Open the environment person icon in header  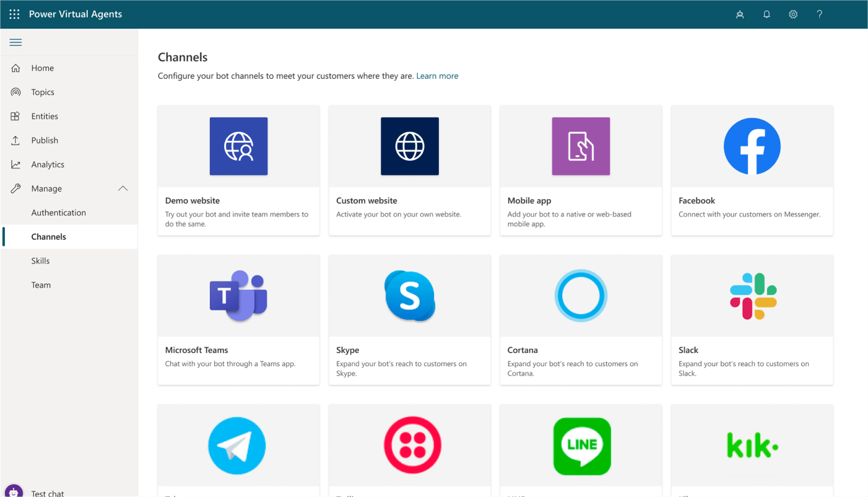coord(740,14)
